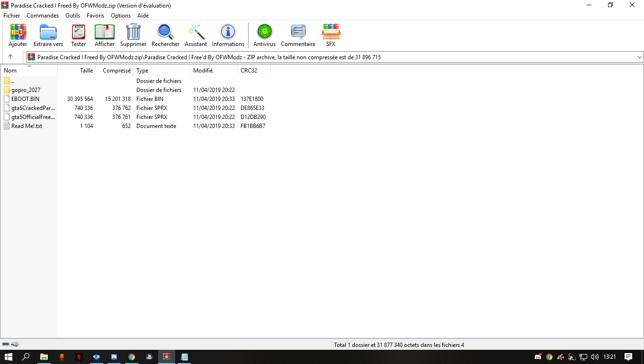Viewport: 644px width, 364px height.
Task: Click the disk drive icon in status bar
Action: (6, 344)
